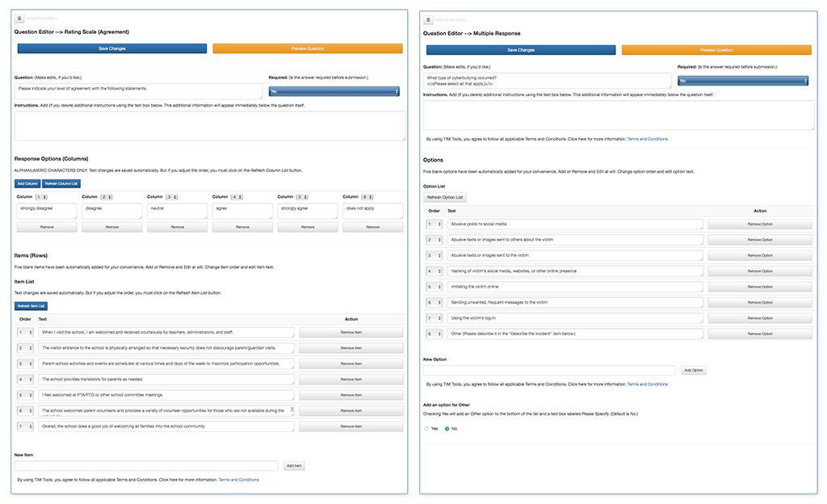Remove the 'strongly agree' column
Screen dimensions: 827x504
308,227
